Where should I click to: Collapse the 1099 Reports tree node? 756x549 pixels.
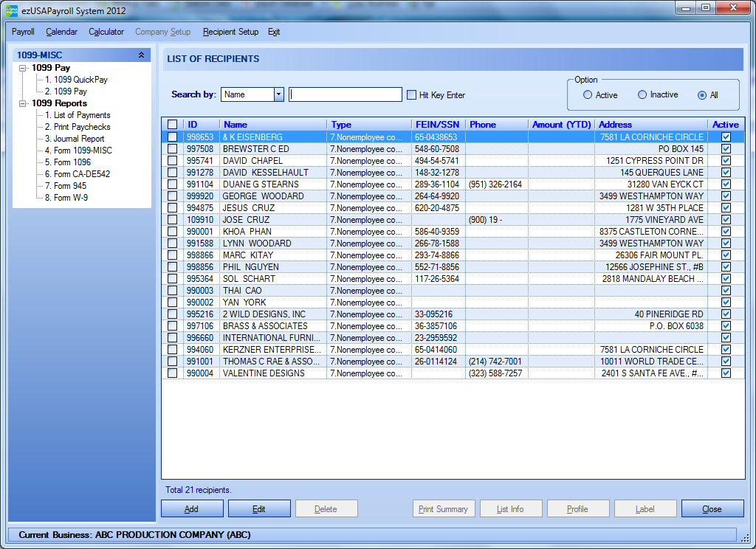click(x=23, y=103)
